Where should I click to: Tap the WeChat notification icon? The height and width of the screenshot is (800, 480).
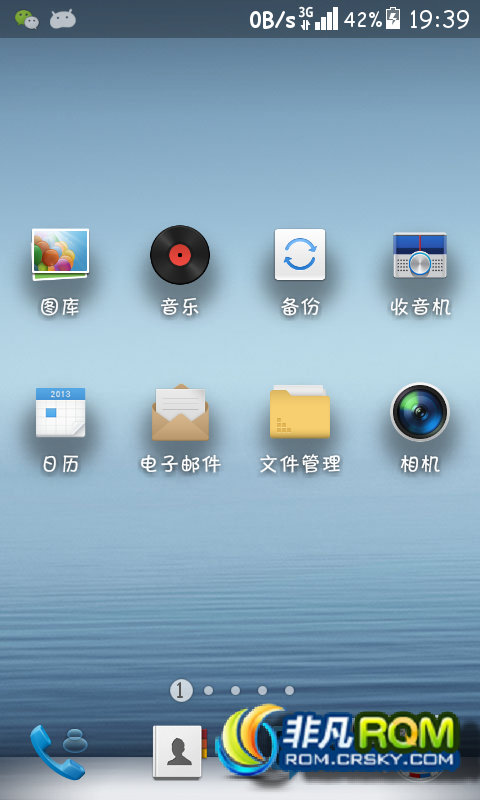(x=27, y=19)
